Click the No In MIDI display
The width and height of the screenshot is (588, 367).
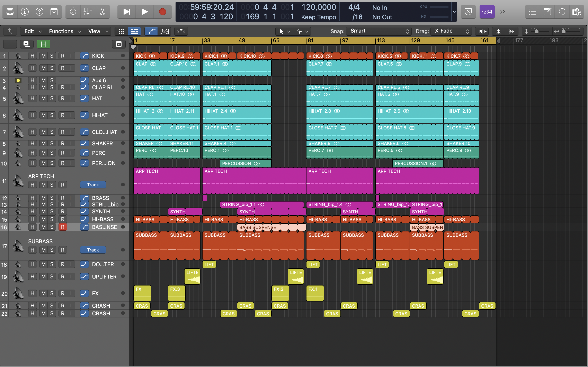click(380, 8)
